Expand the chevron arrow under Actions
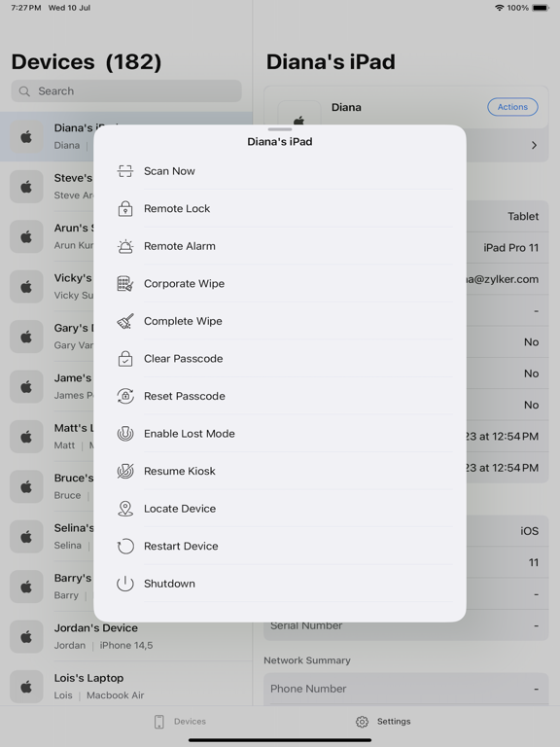Viewport: 560px width, 747px height. (x=534, y=145)
